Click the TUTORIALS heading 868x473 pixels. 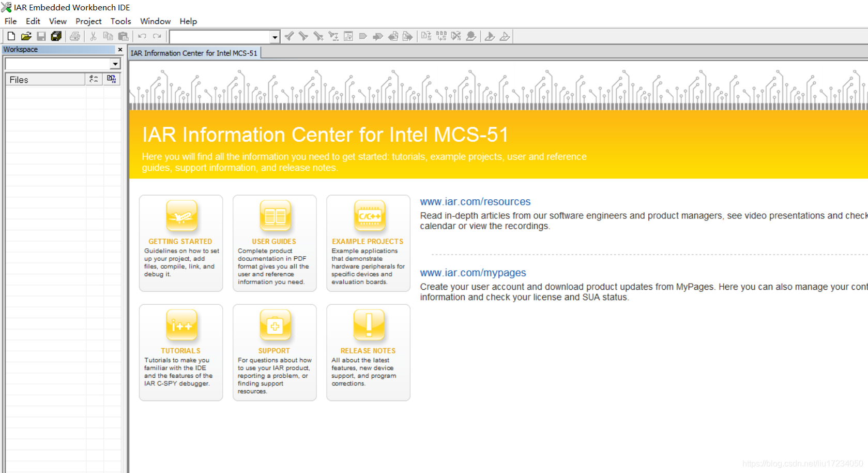pos(180,351)
